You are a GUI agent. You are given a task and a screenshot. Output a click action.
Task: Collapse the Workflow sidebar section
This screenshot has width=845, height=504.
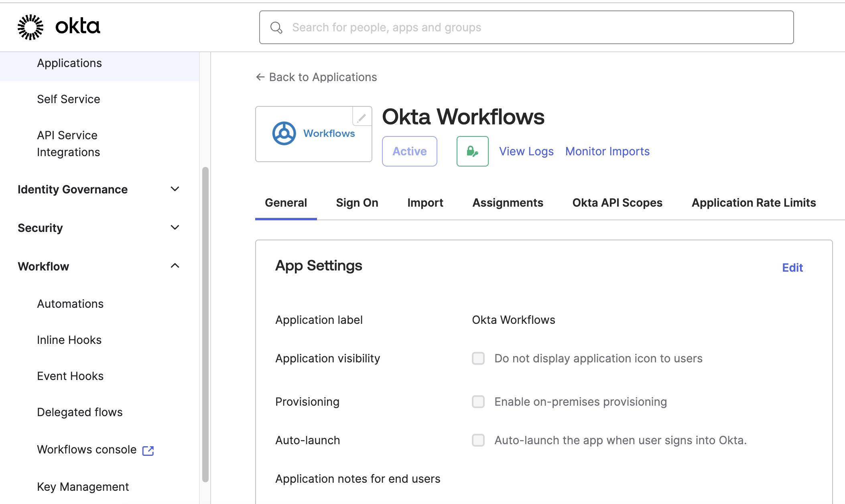(x=175, y=266)
